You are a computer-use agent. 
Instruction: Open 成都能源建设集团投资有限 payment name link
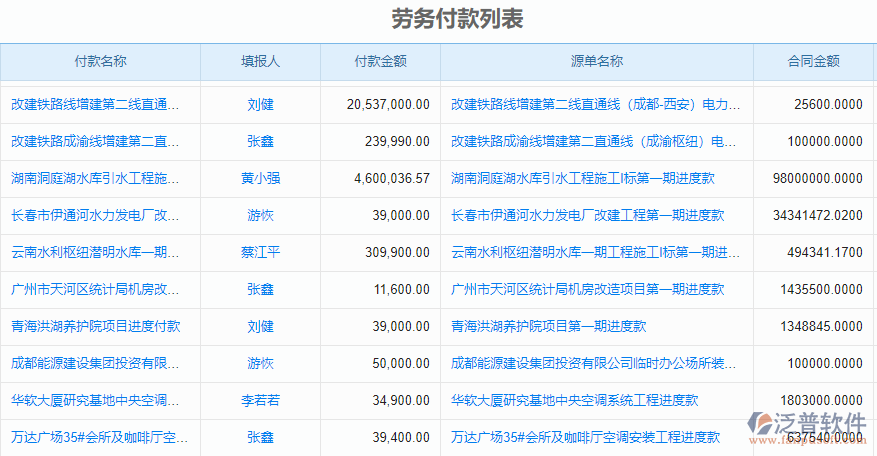[x=96, y=363]
